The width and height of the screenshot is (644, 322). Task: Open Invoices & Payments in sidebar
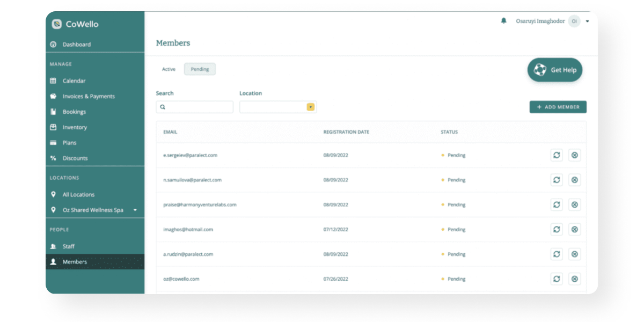coord(89,97)
